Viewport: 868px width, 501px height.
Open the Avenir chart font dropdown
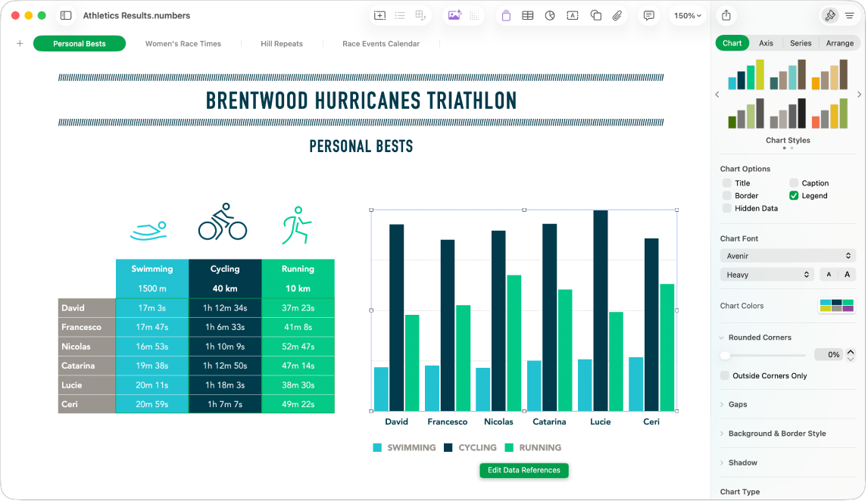[x=788, y=256]
